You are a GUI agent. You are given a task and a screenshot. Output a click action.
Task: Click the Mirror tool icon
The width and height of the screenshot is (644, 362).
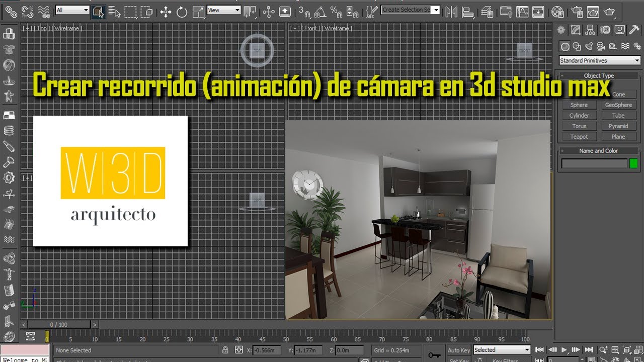(452, 11)
